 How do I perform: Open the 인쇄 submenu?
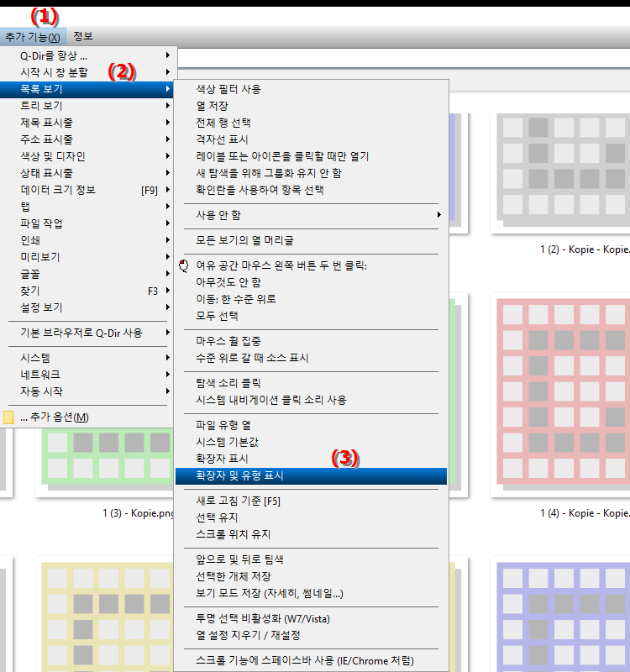tap(87, 240)
